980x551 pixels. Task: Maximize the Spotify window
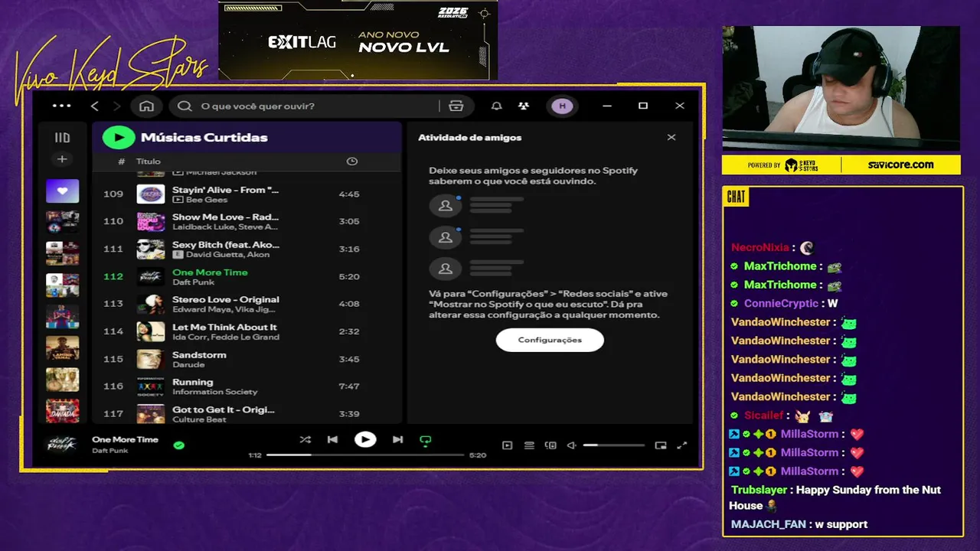[x=643, y=106]
